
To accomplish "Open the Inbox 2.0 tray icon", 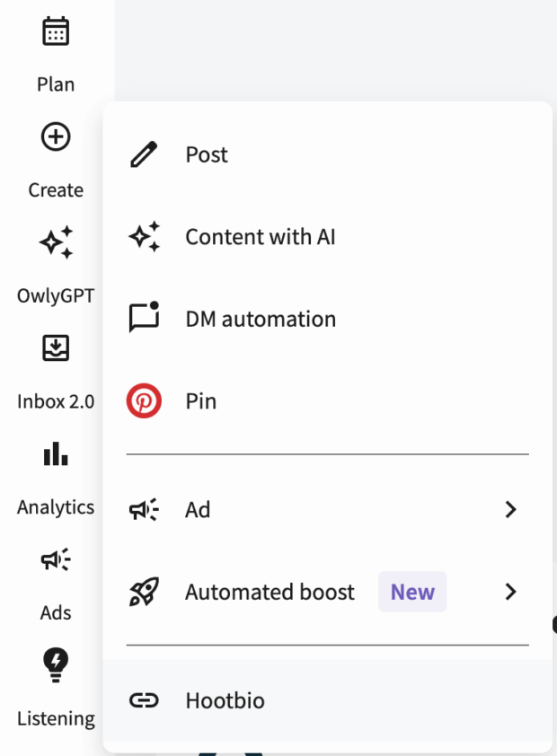I will click(56, 347).
